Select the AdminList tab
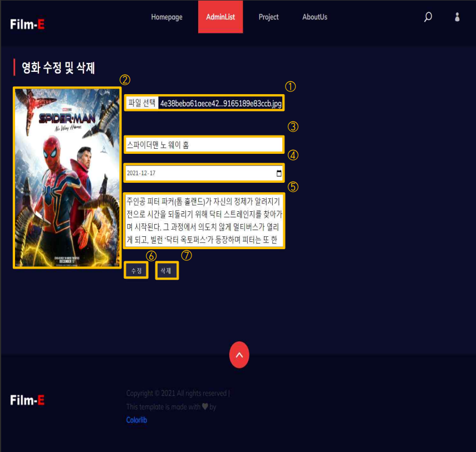The height and width of the screenshot is (452, 476). (220, 17)
